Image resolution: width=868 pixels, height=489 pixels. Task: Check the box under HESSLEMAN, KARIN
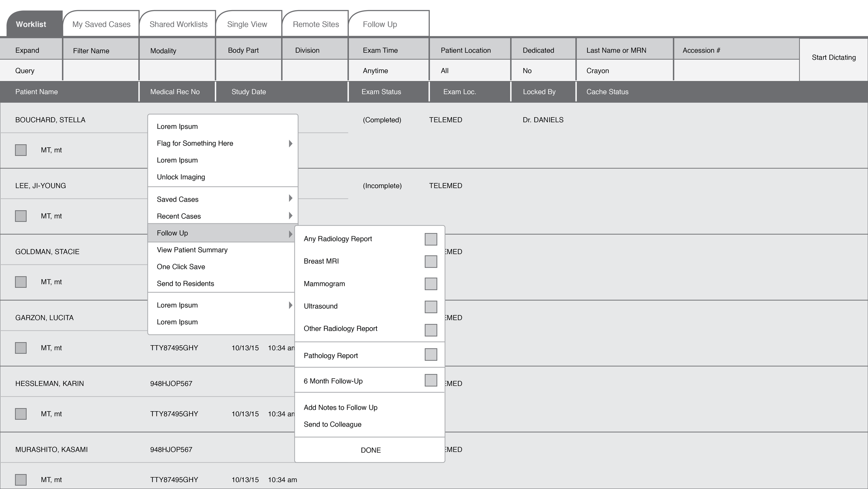coord(21,414)
